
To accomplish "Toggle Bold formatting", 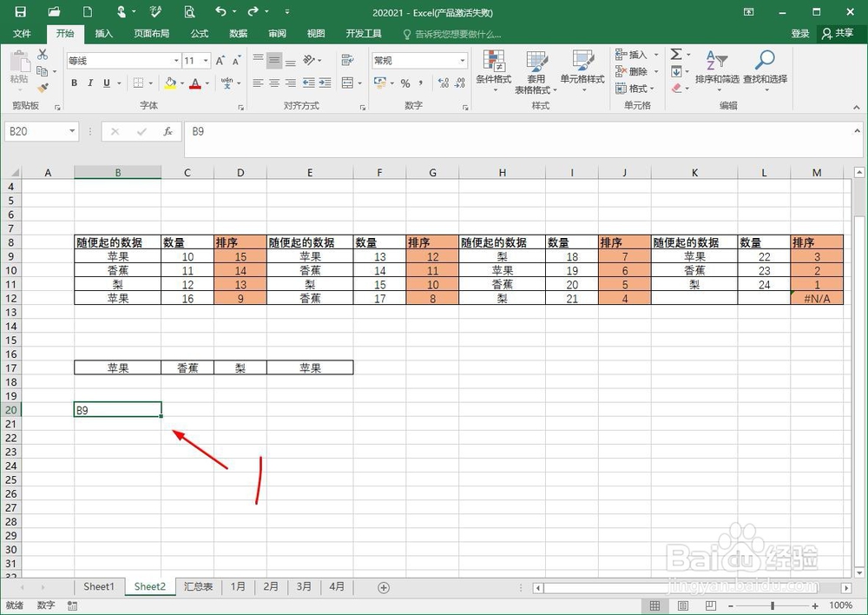I will pos(74,83).
